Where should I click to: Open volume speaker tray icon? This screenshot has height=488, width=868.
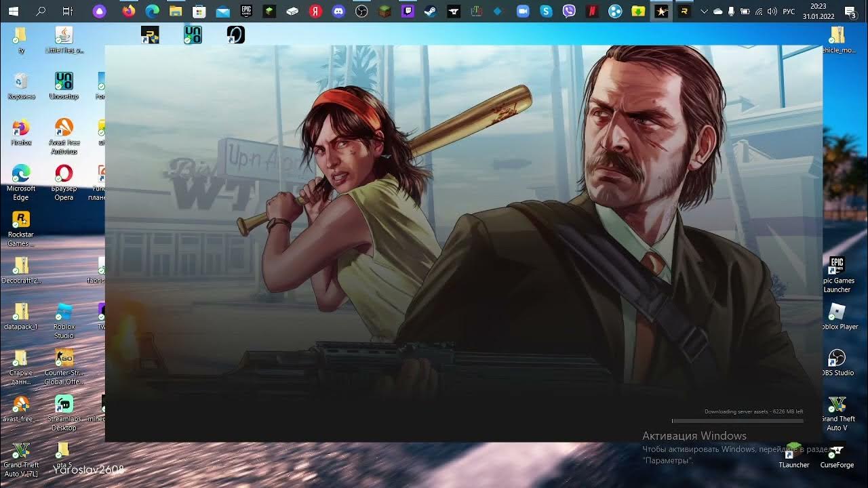click(x=771, y=12)
